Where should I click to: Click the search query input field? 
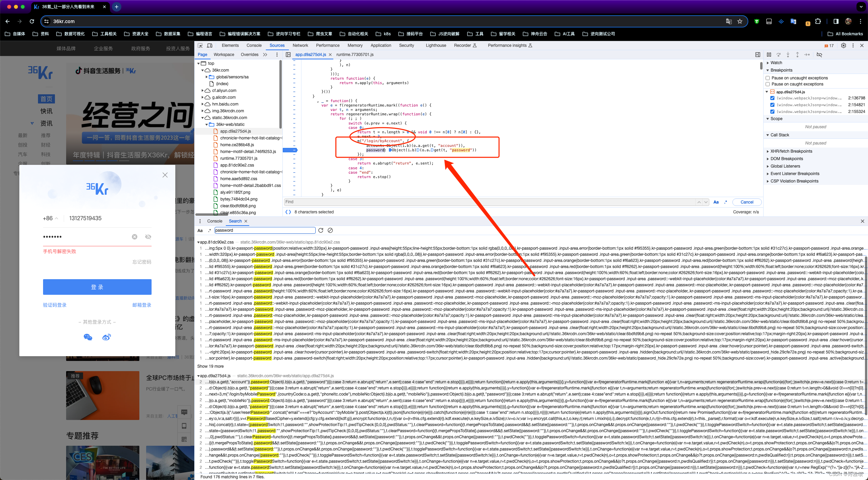tap(265, 230)
